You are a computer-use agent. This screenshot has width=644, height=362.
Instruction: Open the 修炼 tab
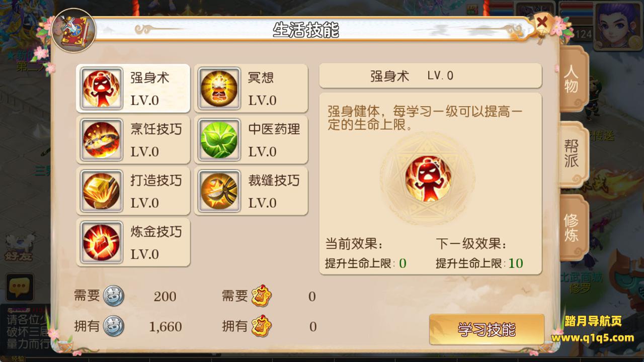point(573,227)
